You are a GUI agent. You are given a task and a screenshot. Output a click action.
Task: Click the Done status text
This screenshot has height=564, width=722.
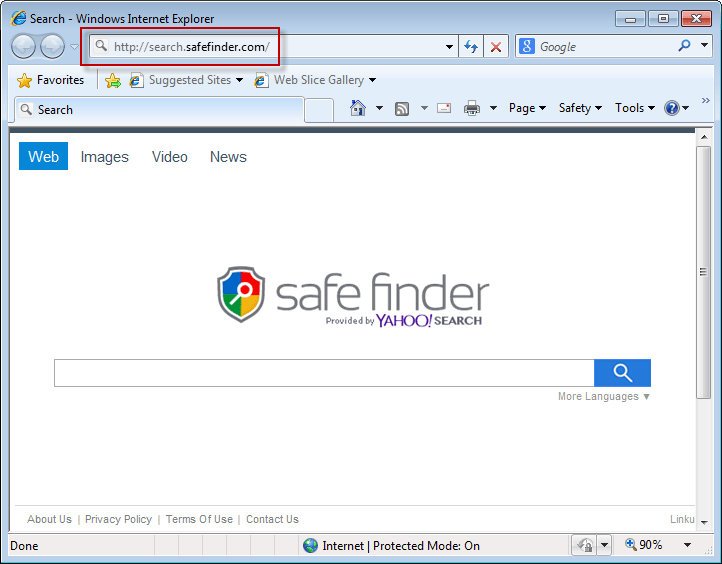coord(24,546)
